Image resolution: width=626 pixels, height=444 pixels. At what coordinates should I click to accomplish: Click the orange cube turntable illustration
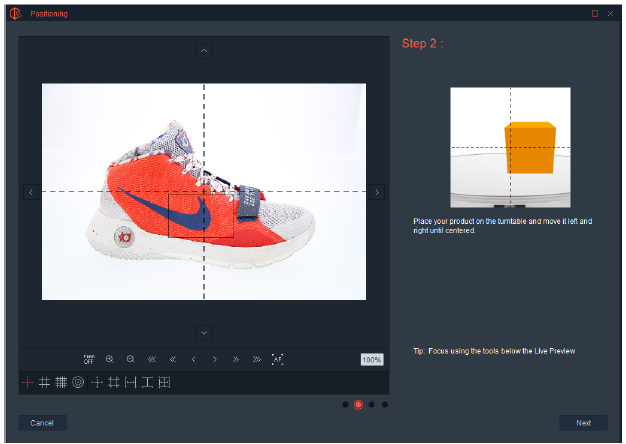point(510,147)
